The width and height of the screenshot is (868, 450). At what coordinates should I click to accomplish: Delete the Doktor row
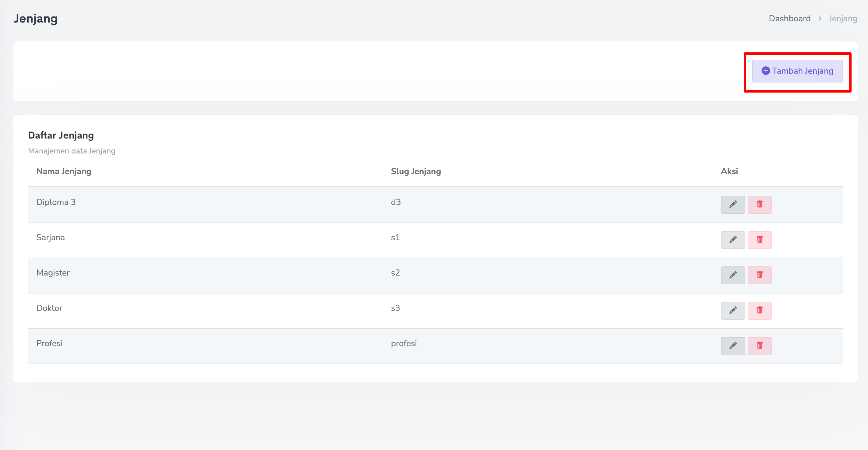760,310
